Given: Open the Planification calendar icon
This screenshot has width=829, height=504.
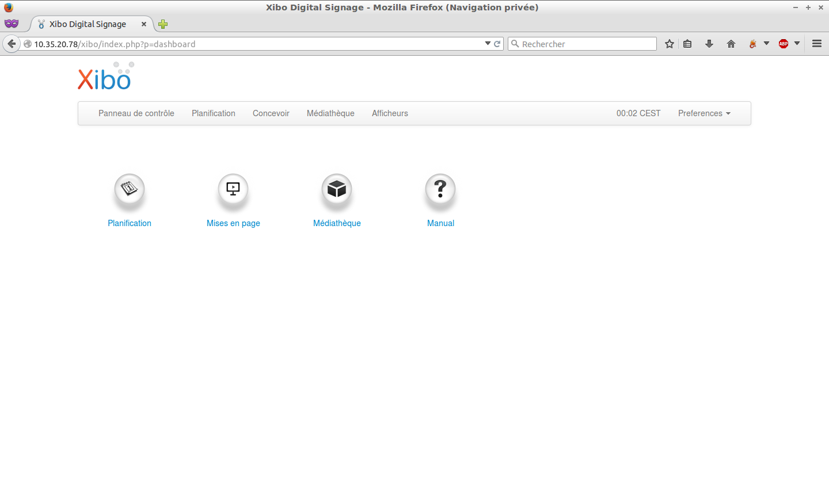Looking at the screenshot, I should [x=130, y=189].
